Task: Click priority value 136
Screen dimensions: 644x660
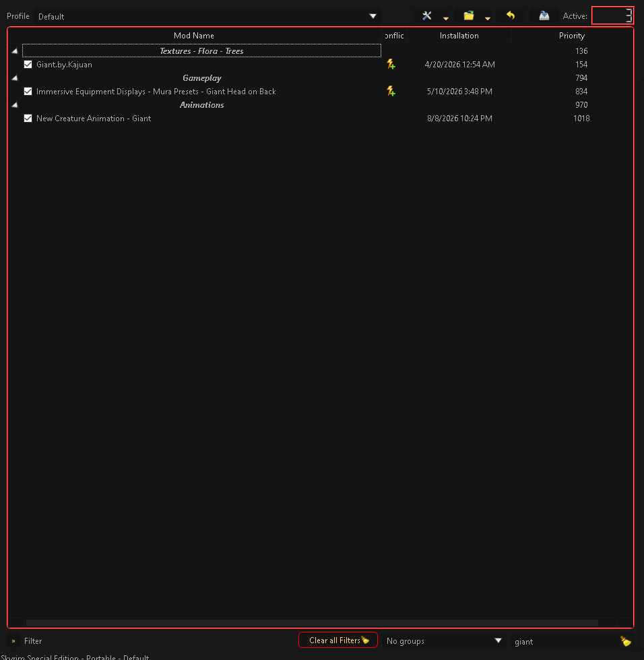Action: (581, 51)
